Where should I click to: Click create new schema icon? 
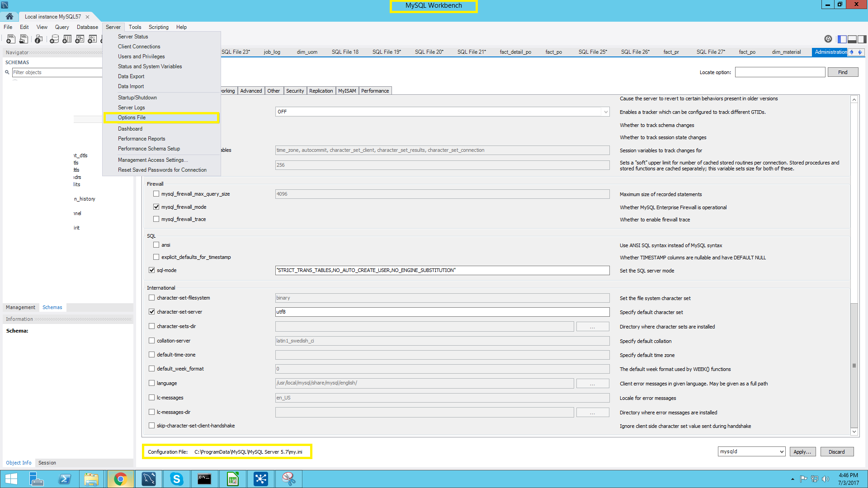click(54, 39)
